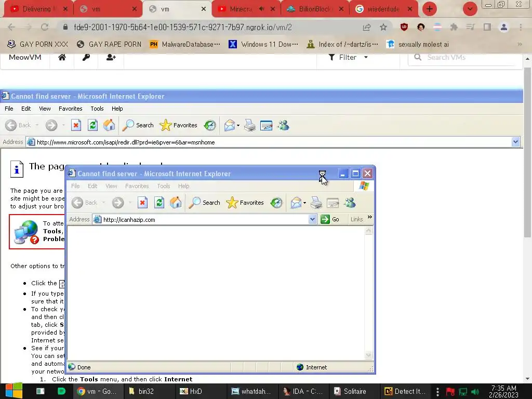Open Help menu in front IE window

(183, 186)
